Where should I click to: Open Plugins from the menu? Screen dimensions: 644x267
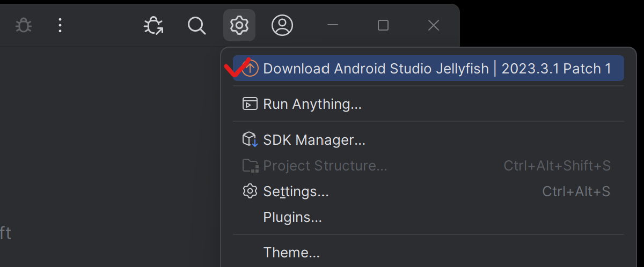pos(428,217)
